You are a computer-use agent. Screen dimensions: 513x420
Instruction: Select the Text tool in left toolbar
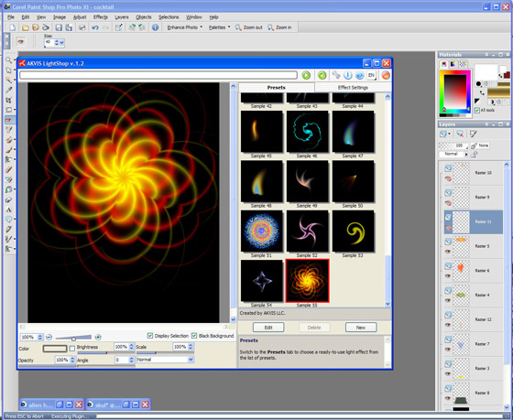9,210
